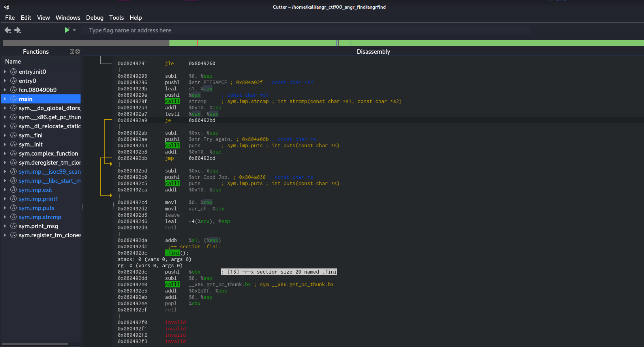Expand the entry.init0 tree node
Screen dimensions: 644x347
point(5,72)
